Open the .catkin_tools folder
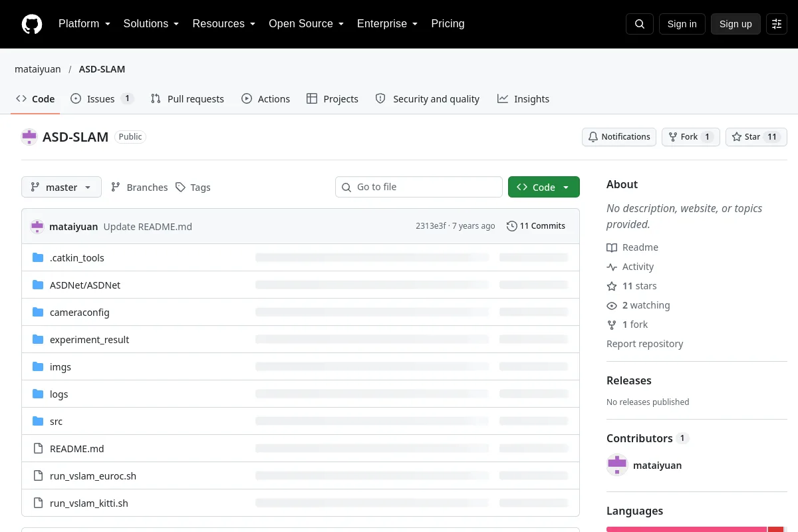 point(77,258)
